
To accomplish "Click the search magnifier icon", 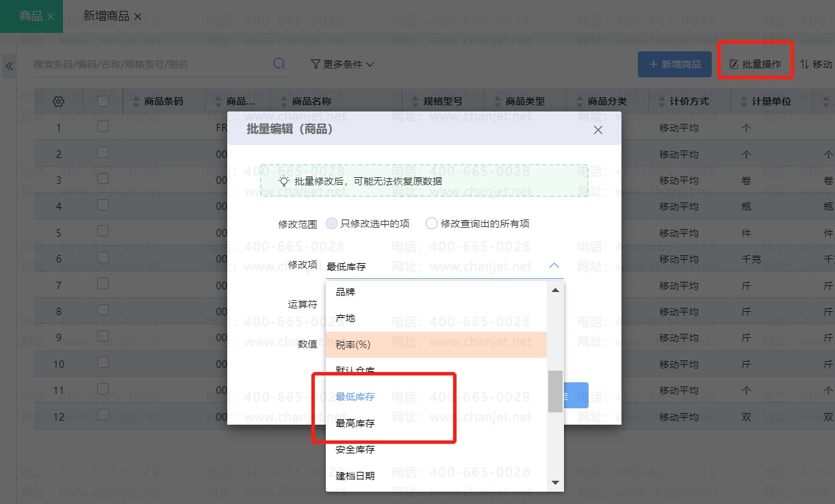I will coord(279,64).
